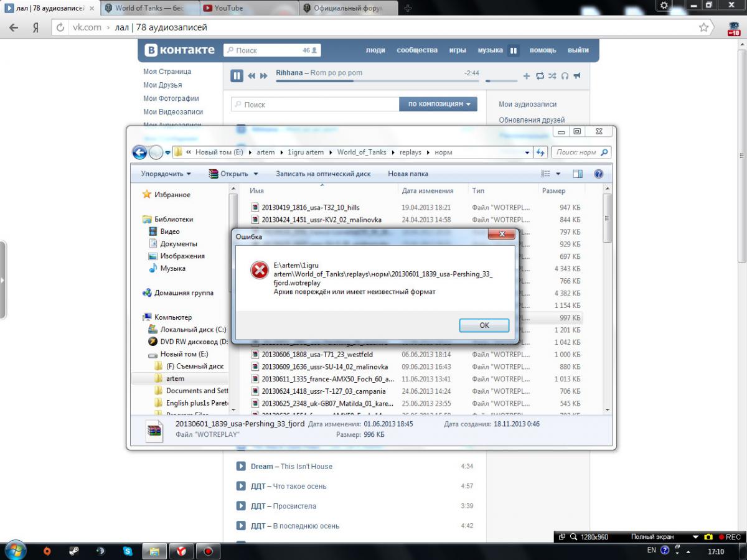Open a new browser tab
The height and width of the screenshot is (560, 747).
[408, 8]
